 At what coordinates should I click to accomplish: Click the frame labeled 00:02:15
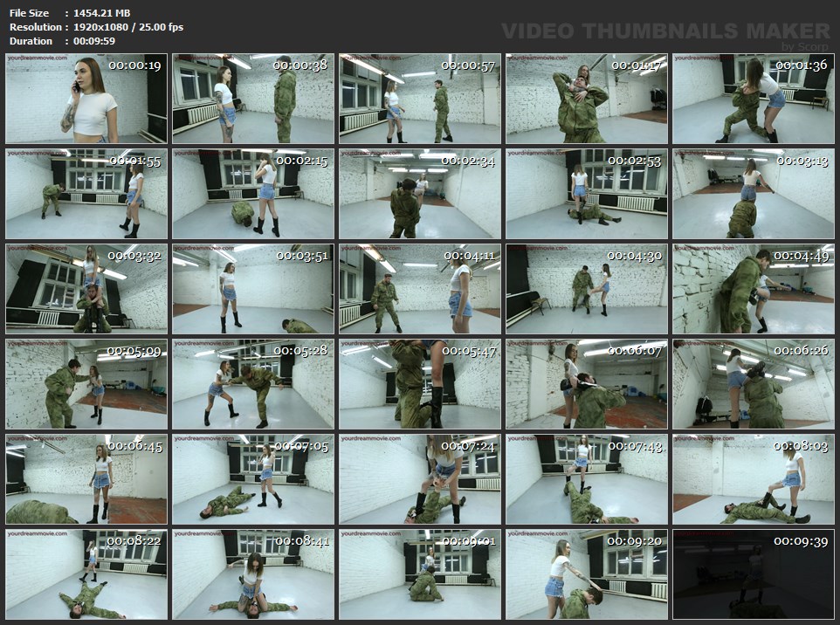pos(253,194)
